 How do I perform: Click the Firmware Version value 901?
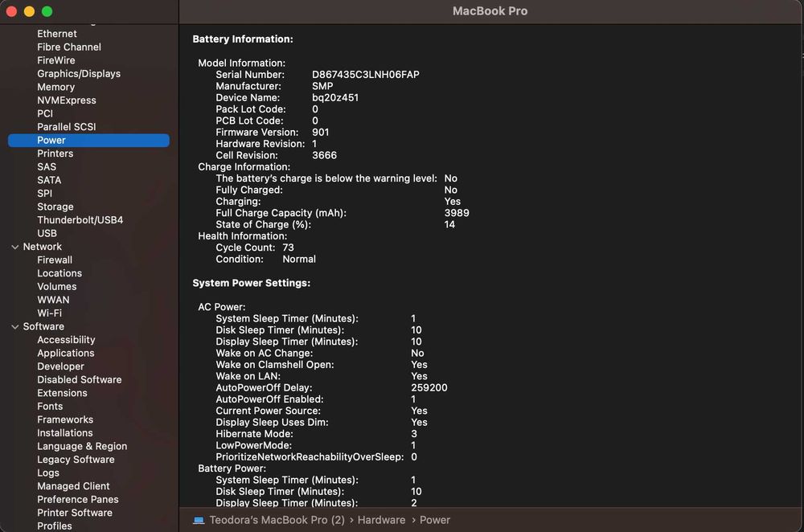[x=321, y=133]
